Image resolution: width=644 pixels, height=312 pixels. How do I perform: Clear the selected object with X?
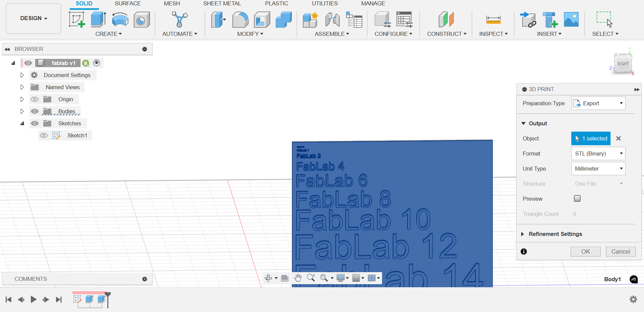(619, 138)
